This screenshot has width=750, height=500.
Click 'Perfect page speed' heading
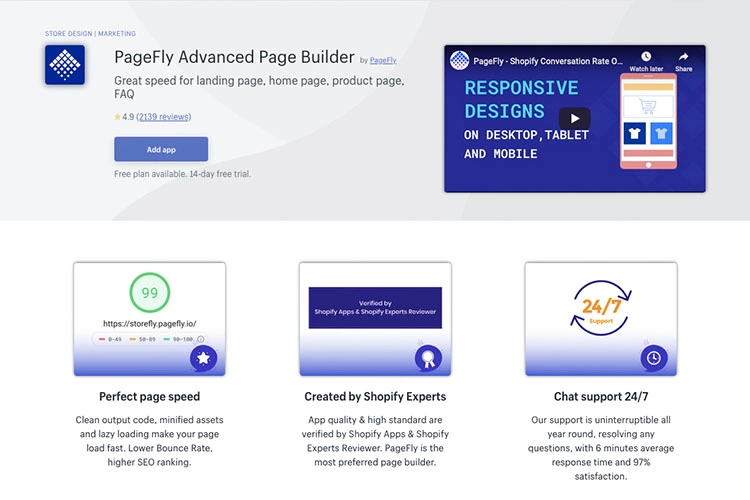150,397
